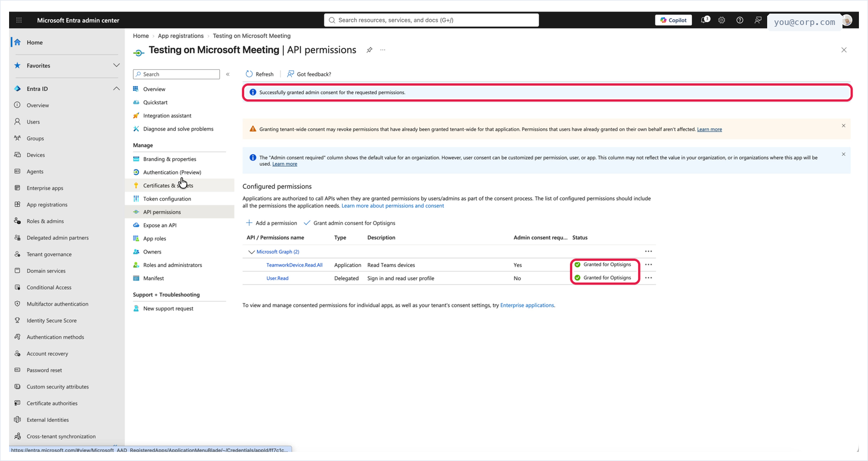This screenshot has height=461, width=868.
Task: Follow the Enterprise applications link
Action: pyautogui.click(x=527, y=305)
